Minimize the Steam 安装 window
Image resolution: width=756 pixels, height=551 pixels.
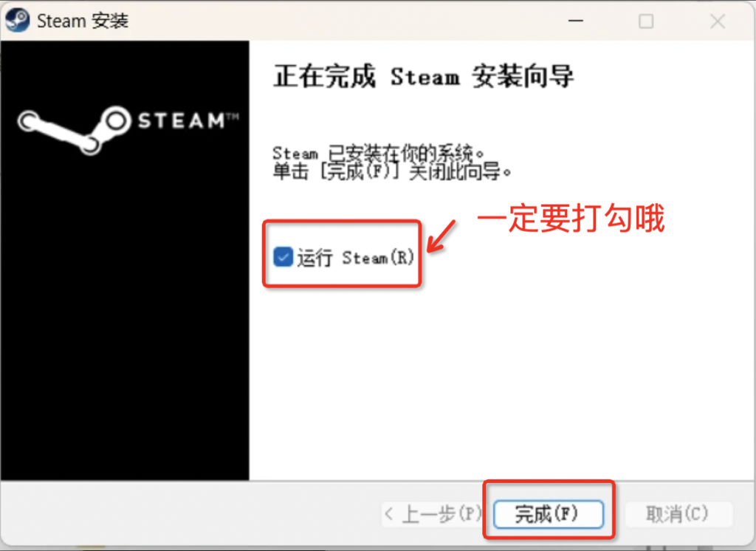(x=576, y=21)
